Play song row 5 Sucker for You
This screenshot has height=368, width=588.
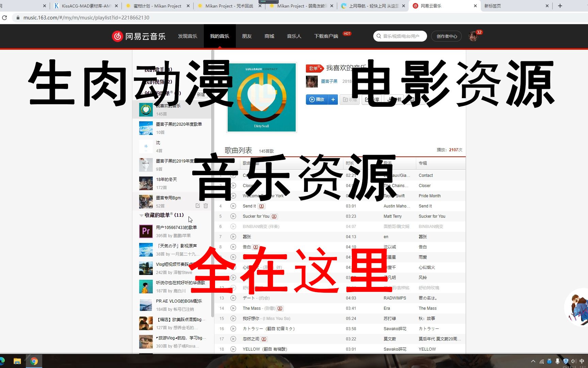point(233,216)
